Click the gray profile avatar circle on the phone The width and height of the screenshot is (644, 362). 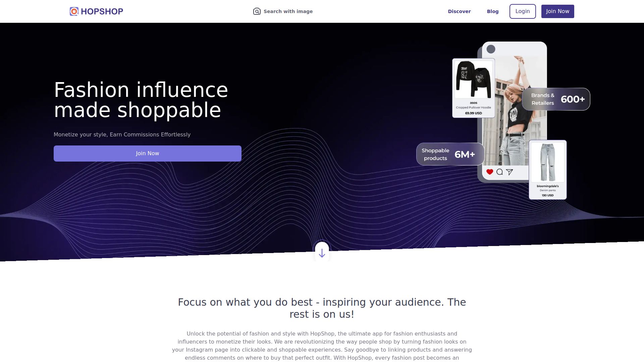tap(491, 49)
